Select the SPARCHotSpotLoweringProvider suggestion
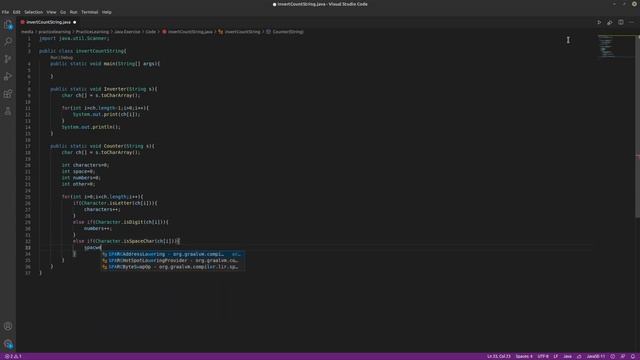This screenshot has height=360, width=640. 173,260
